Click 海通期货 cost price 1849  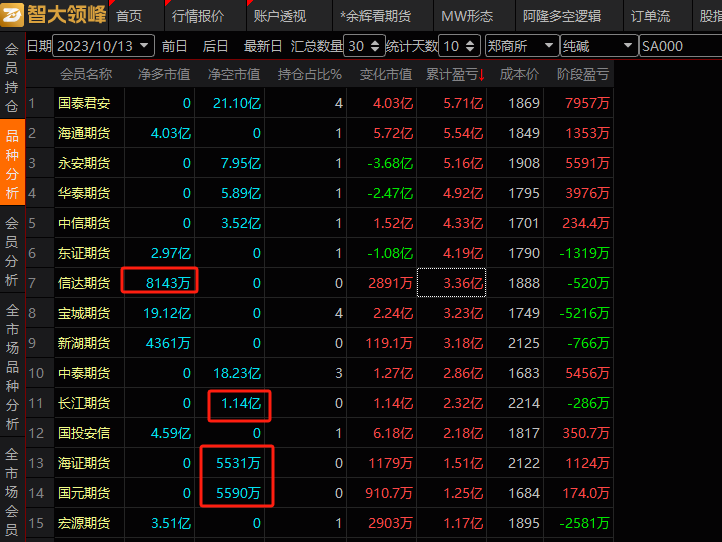tap(524, 133)
